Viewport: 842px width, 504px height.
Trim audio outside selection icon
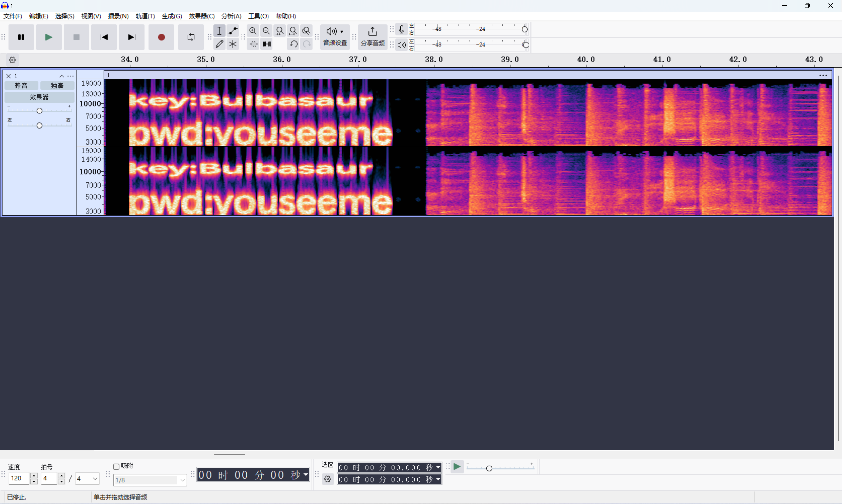(253, 44)
